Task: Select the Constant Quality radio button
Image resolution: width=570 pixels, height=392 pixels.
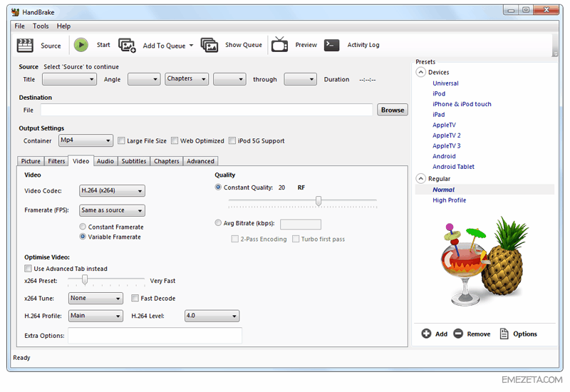Action: click(218, 187)
